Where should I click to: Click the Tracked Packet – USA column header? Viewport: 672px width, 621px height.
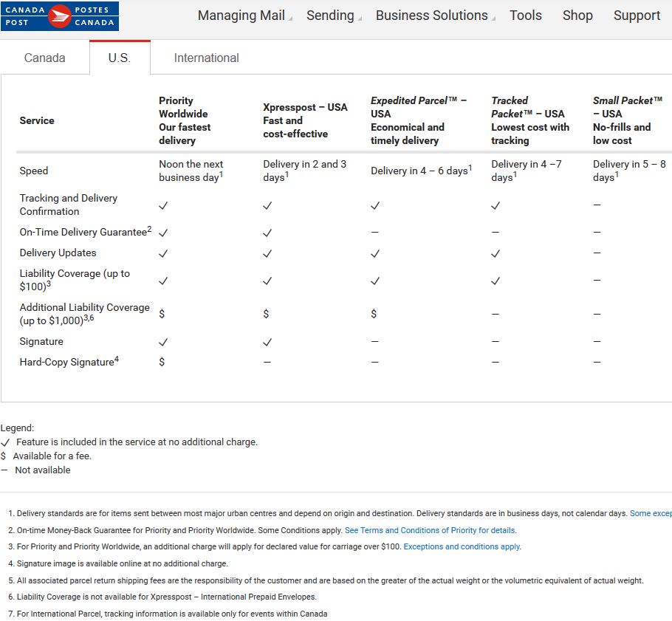pyautogui.click(x=530, y=120)
